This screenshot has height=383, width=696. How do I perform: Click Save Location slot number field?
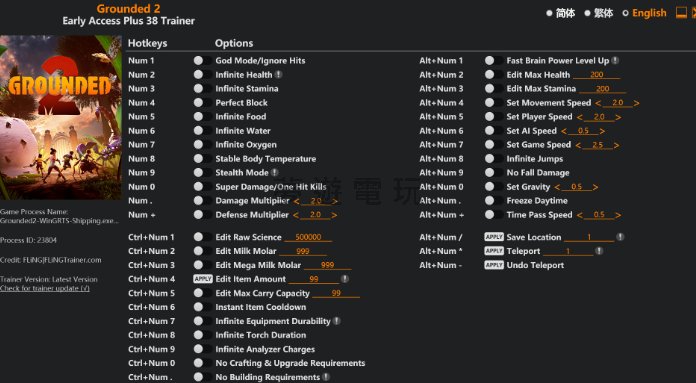click(589, 237)
